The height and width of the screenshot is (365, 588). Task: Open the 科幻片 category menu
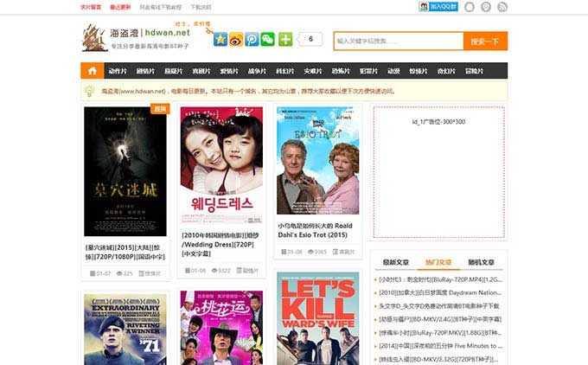(x=284, y=71)
